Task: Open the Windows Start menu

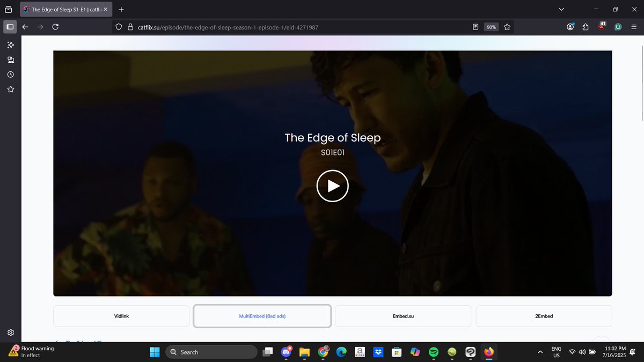Action: pos(155,352)
